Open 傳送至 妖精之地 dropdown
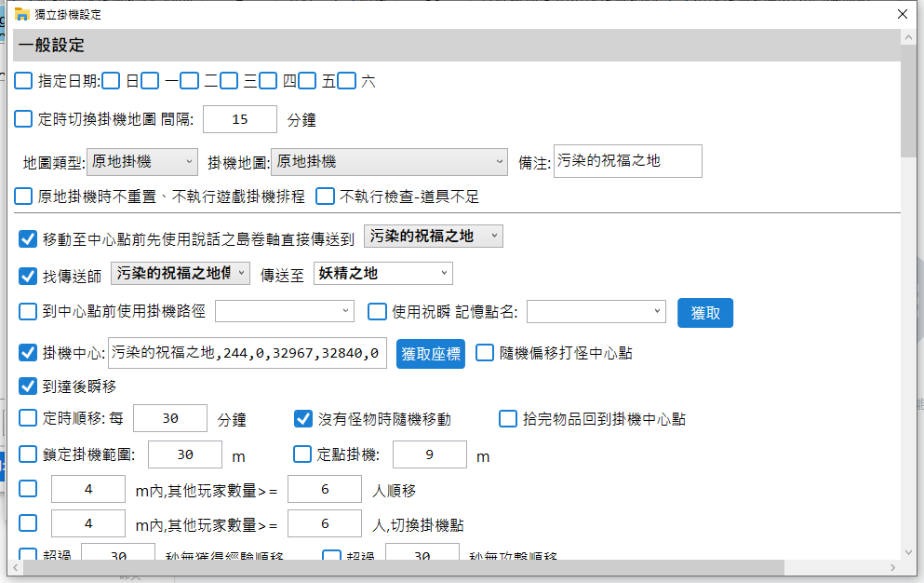924x583 pixels. coord(383,274)
